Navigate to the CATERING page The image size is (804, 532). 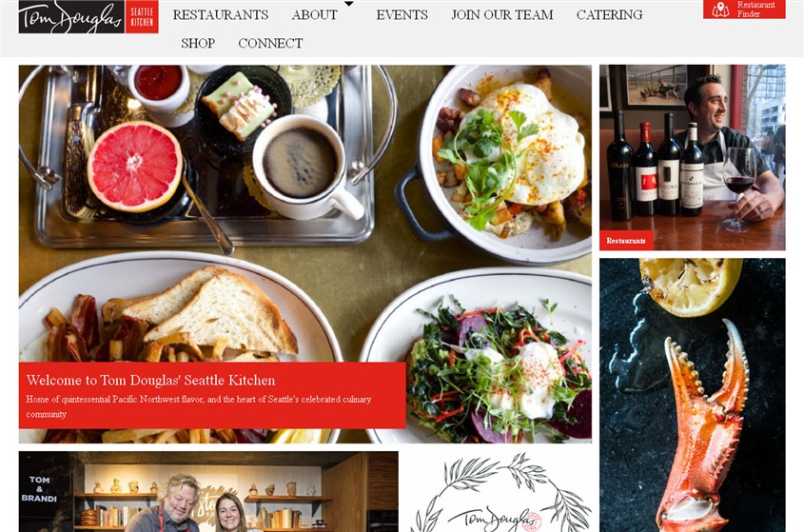pos(609,15)
